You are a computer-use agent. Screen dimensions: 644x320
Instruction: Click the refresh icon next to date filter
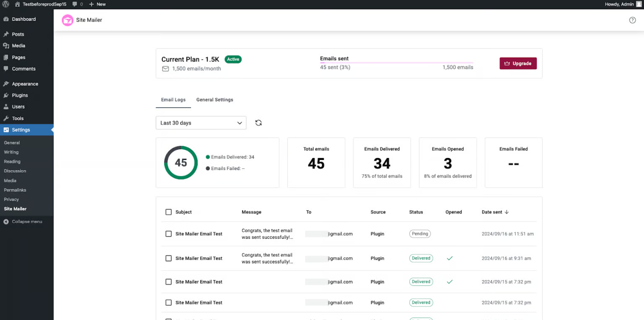click(x=258, y=123)
